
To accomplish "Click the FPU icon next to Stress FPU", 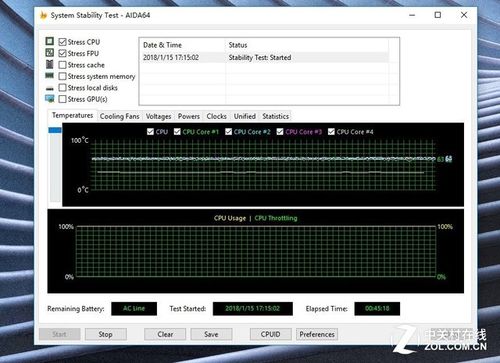I will click(x=50, y=53).
